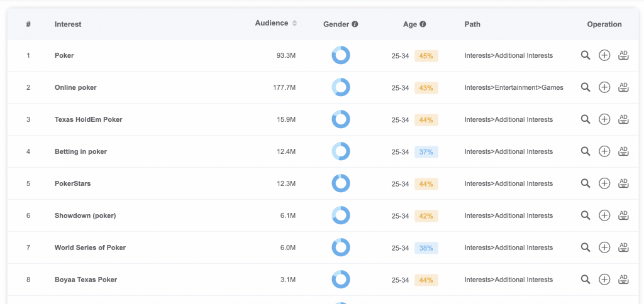Click search icon in Online poker row
The height and width of the screenshot is (304, 644).
(586, 87)
